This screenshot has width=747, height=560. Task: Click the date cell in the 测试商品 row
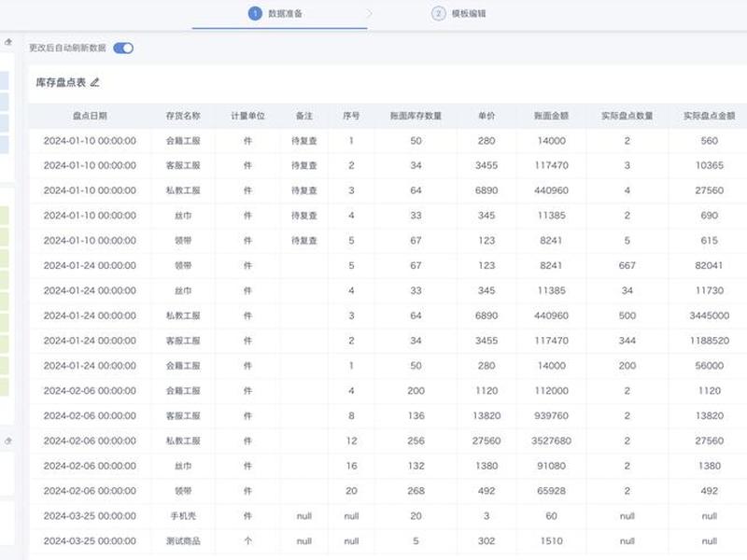[90, 541]
